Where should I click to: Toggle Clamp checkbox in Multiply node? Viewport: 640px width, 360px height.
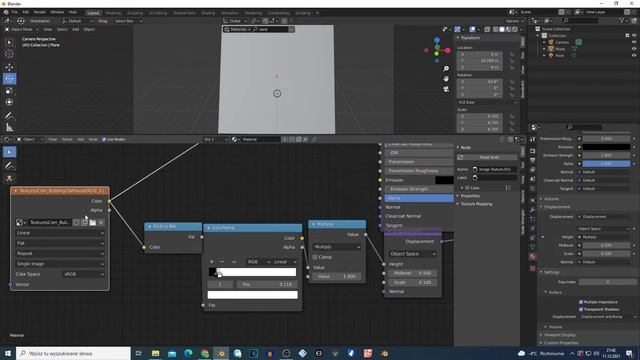315,257
